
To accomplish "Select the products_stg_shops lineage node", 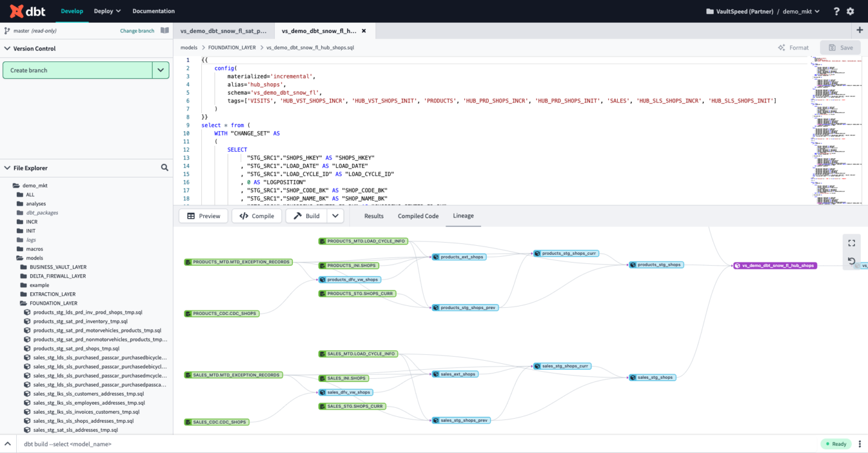I will click(x=656, y=265).
